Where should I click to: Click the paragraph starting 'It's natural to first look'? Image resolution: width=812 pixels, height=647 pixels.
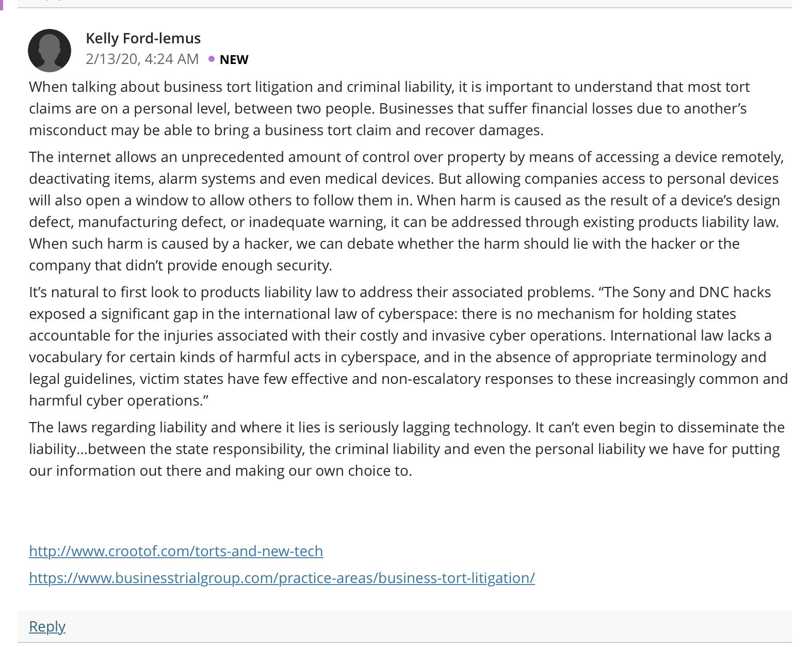click(408, 346)
